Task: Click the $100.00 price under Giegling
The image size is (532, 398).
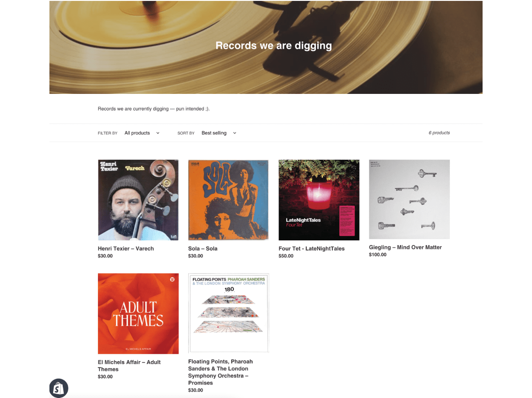Action: tap(377, 254)
